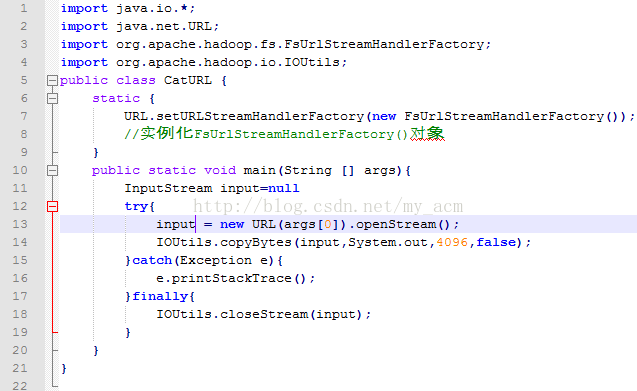Click 'try' keyword on line 12
Viewport: 637px width, 391px height.
[x=136, y=206]
